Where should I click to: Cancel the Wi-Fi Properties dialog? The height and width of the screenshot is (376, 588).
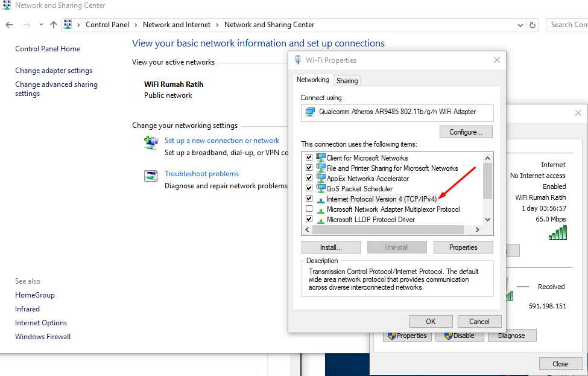(x=479, y=322)
